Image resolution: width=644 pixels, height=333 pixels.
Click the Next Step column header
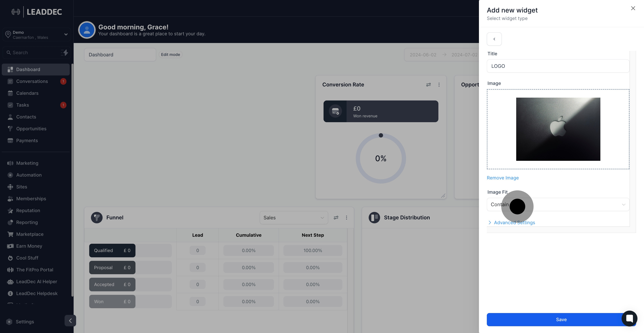pyautogui.click(x=313, y=235)
